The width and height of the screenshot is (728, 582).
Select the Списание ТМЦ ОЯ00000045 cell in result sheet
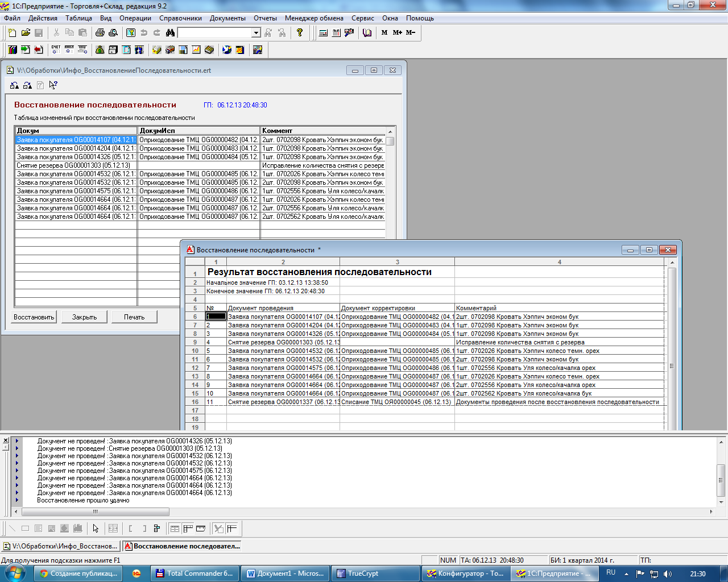click(397, 402)
